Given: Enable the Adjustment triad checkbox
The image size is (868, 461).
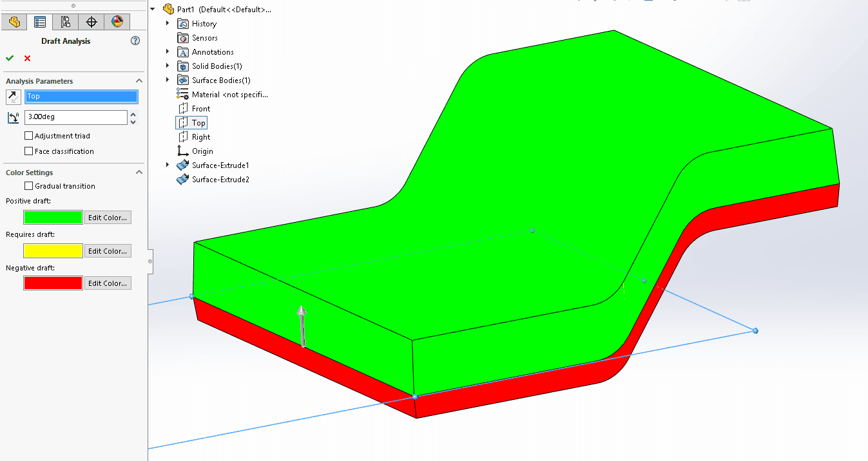Looking at the screenshot, I should [x=28, y=136].
